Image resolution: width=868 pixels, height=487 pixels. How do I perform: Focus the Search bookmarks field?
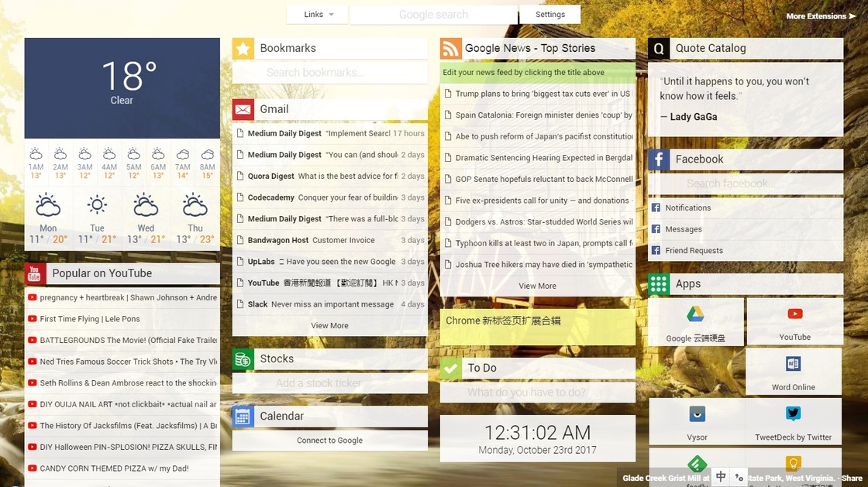(330, 73)
